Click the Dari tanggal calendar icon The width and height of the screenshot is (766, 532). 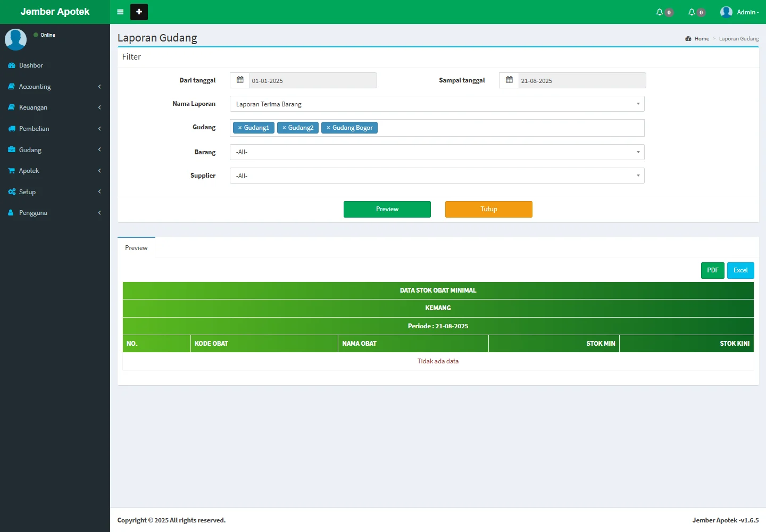(x=240, y=80)
